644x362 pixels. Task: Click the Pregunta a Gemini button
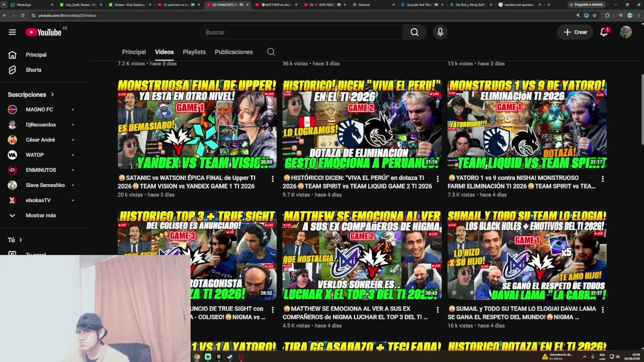[x=586, y=5]
